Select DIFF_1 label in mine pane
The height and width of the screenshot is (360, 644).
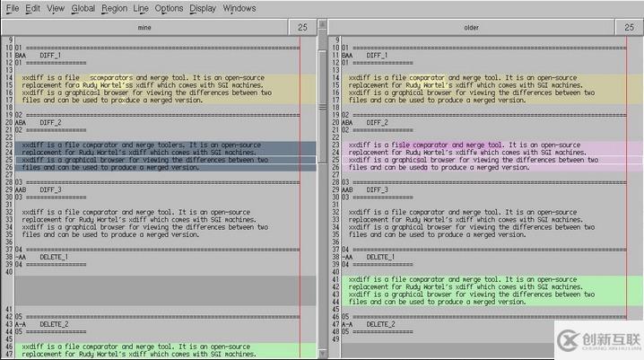coord(50,55)
